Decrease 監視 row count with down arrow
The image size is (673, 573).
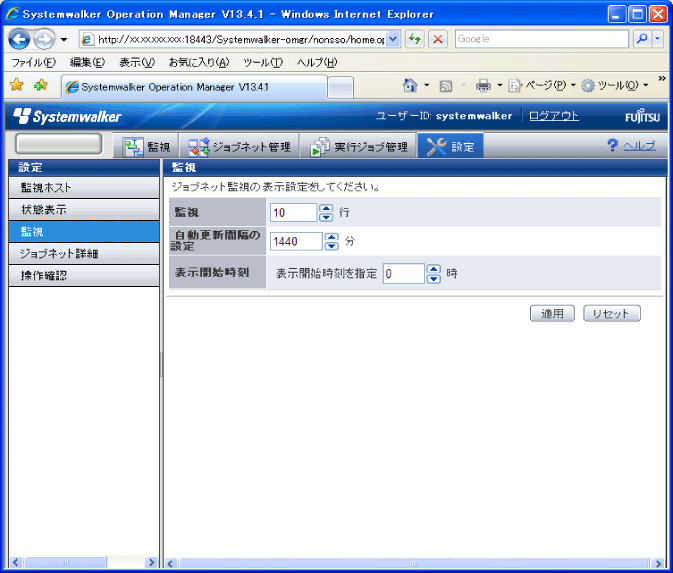tap(326, 217)
